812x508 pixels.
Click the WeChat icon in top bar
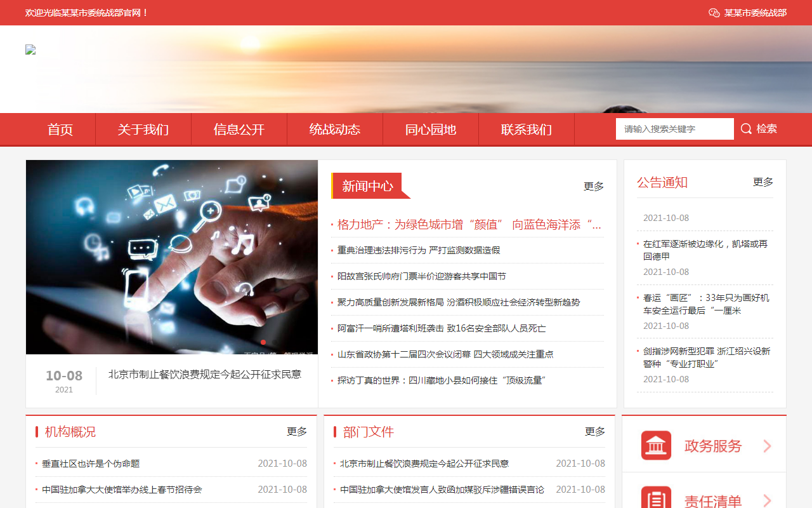pyautogui.click(x=714, y=13)
